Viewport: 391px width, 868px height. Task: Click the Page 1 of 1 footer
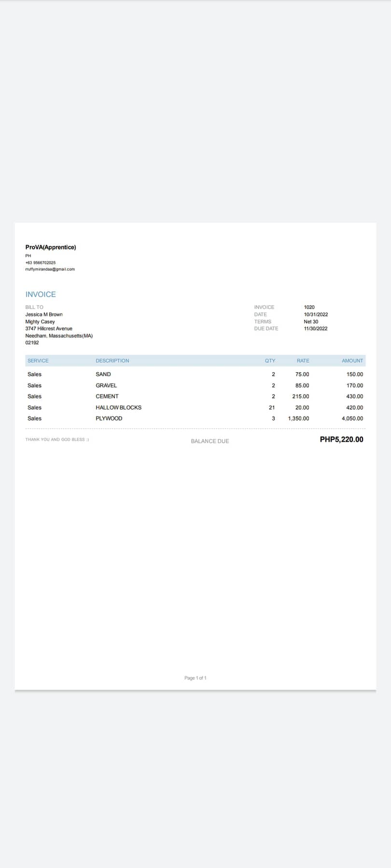[195, 678]
